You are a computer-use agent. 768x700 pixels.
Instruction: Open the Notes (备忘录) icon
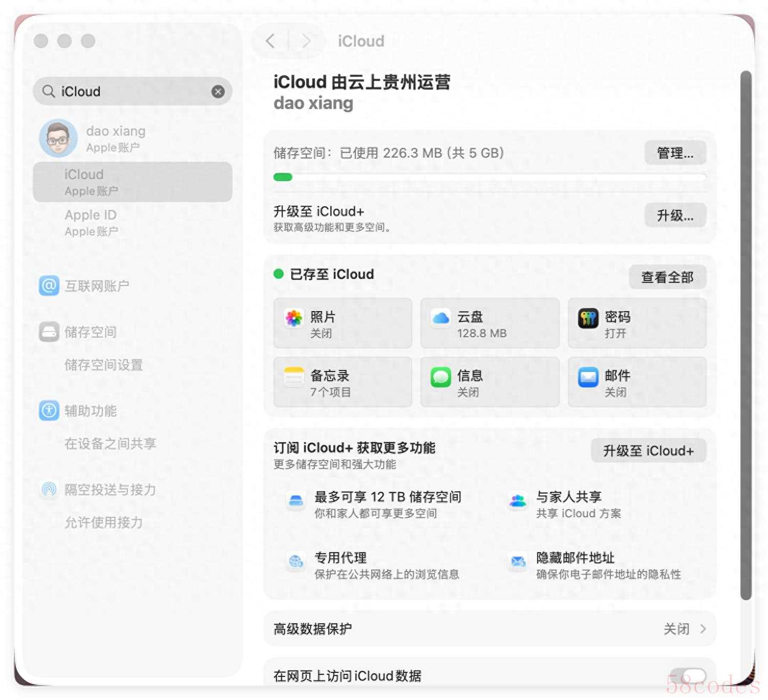point(294,377)
